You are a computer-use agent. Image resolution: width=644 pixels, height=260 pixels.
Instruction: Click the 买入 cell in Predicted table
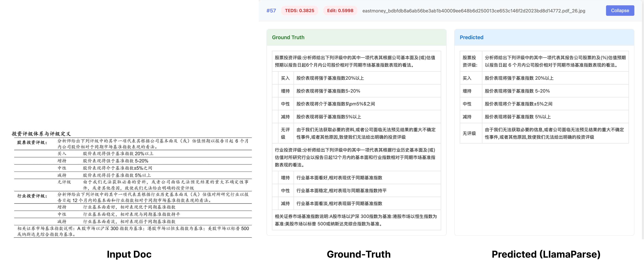click(467, 78)
